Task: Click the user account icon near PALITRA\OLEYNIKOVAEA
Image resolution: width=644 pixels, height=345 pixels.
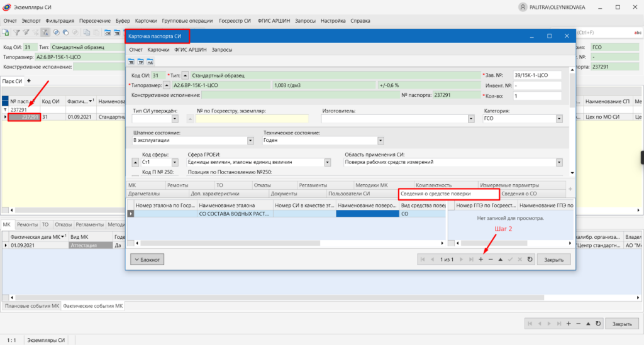Action: [523, 8]
